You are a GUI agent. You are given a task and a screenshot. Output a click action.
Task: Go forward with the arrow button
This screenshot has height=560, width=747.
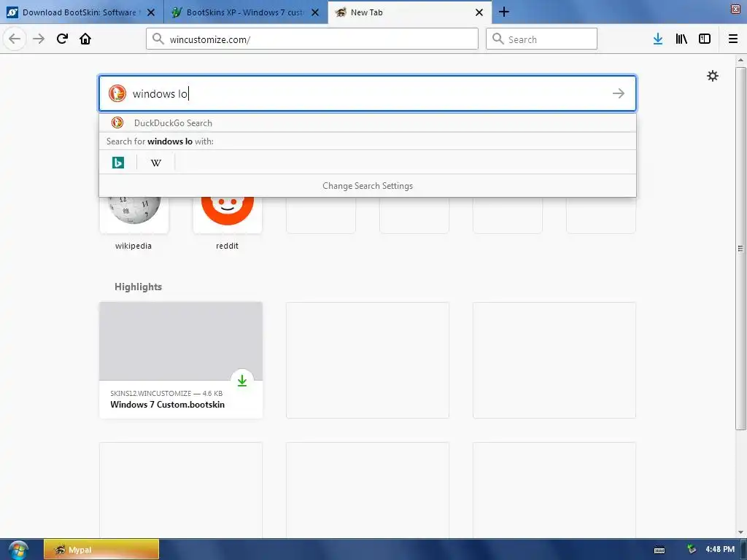tap(39, 39)
